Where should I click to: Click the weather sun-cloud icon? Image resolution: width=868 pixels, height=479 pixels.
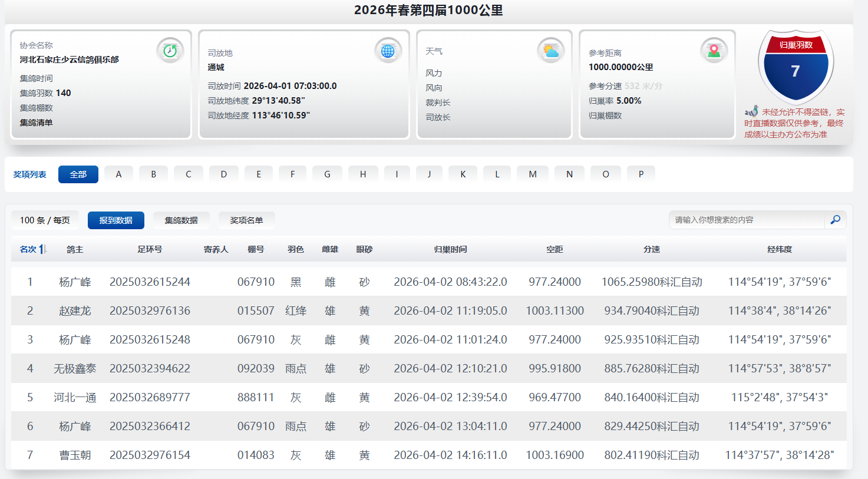tap(551, 51)
